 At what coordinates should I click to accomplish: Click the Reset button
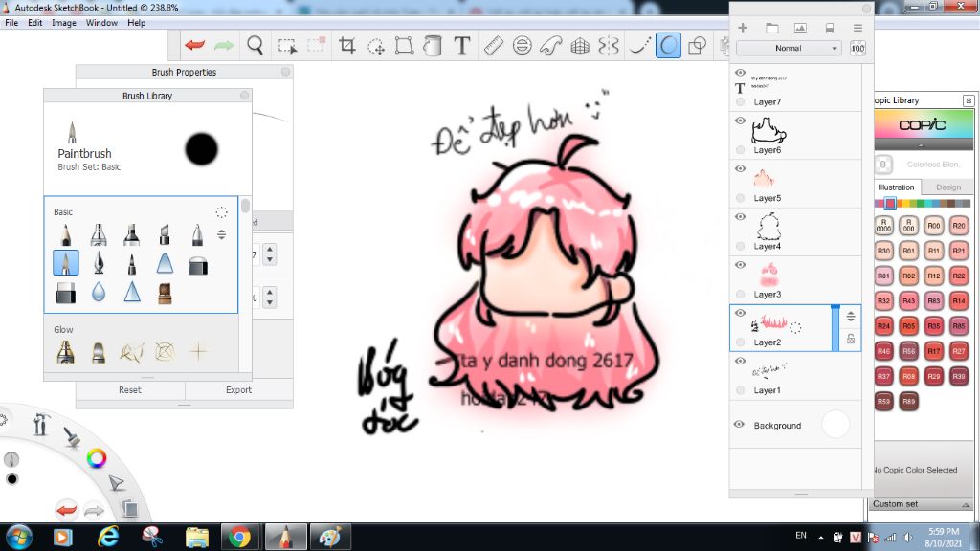130,390
